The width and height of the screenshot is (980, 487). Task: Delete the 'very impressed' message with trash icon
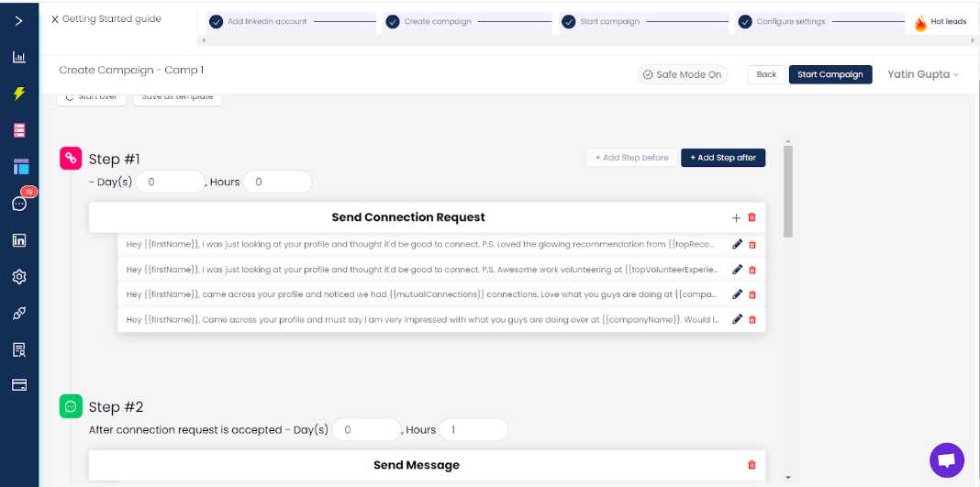[x=752, y=319]
